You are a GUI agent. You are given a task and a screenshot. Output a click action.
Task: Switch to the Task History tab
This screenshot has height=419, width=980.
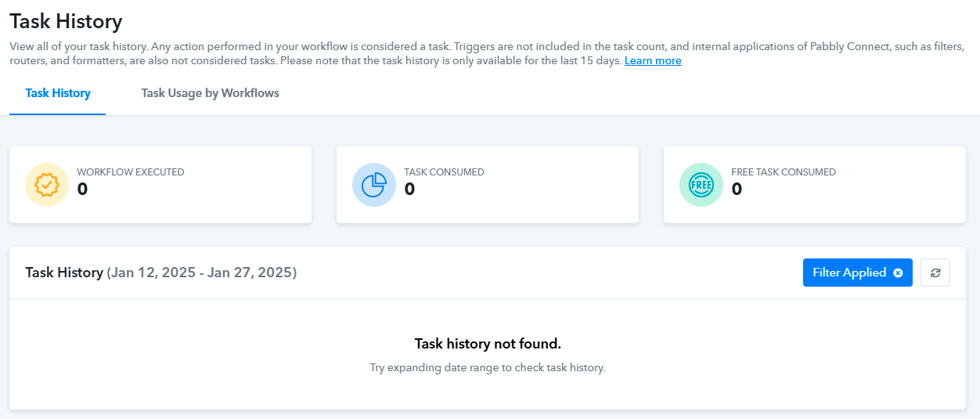tap(58, 93)
